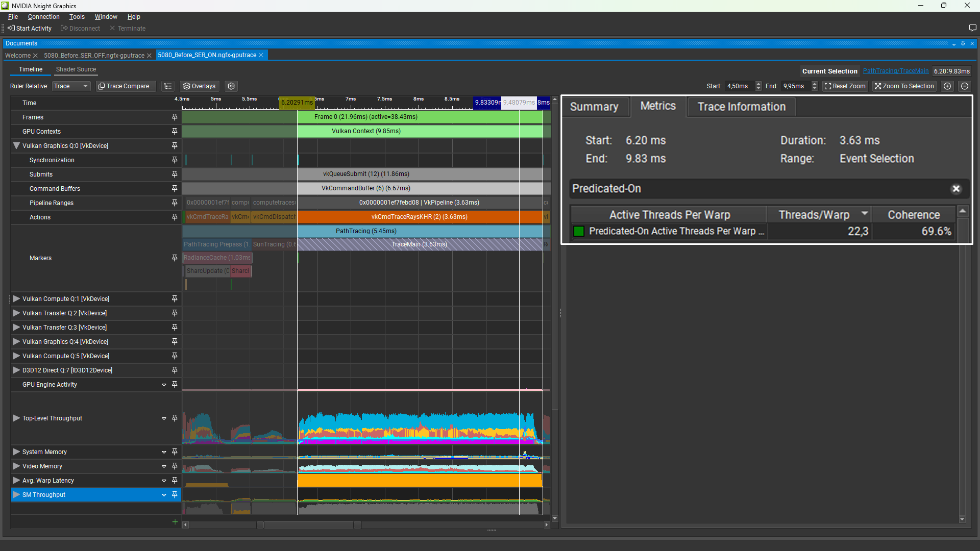Select the vkCmdTraceRaysKHR action bar

(x=420, y=217)
